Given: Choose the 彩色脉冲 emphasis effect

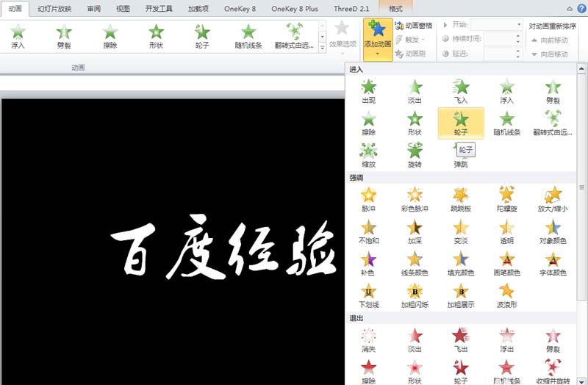Looking at the screenshot, I should pos(415,199).
